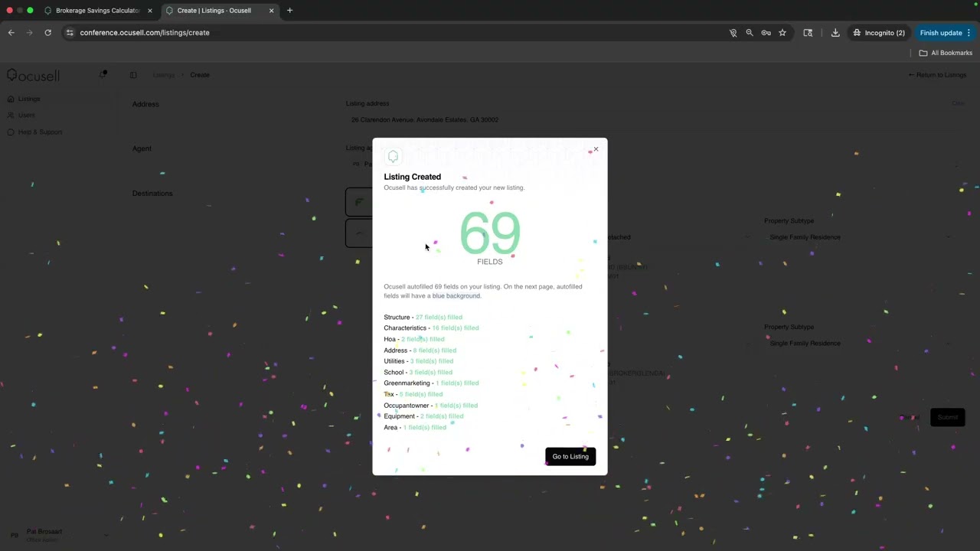Click the Go to Listing button
980x551 pixels.
[570, 457]
